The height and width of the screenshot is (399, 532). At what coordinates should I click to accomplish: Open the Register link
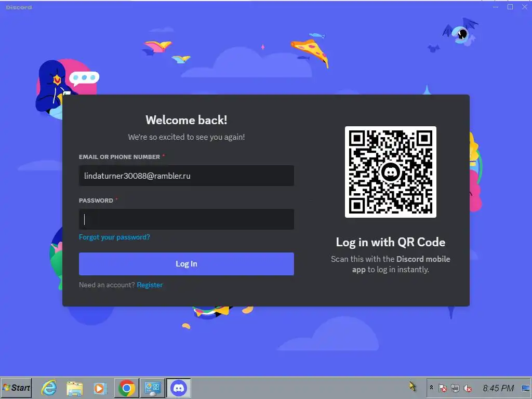(x=150, y=285)
